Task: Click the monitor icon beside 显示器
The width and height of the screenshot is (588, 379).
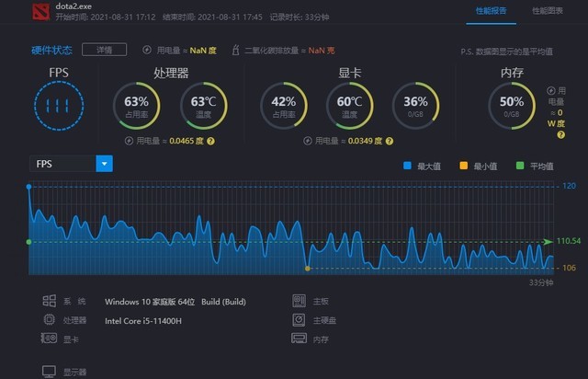Action: pos(49,372)
